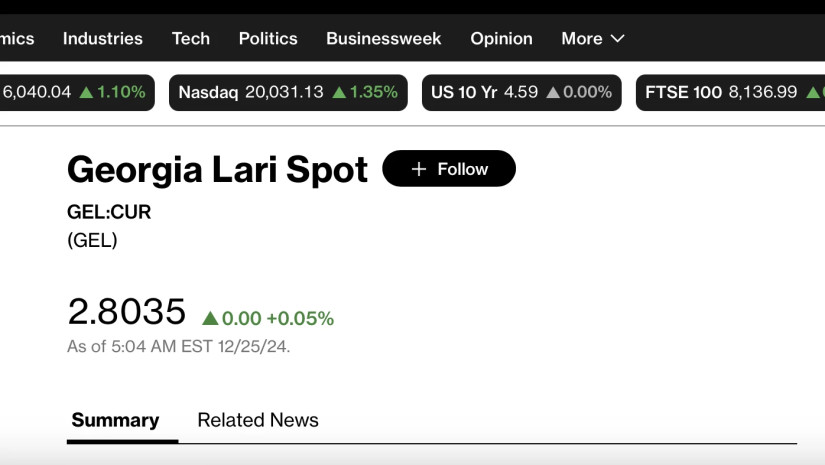Switch to the Related News tab
Image resolution: width=825 pixels, height=465 pixels.
(258, 420)
